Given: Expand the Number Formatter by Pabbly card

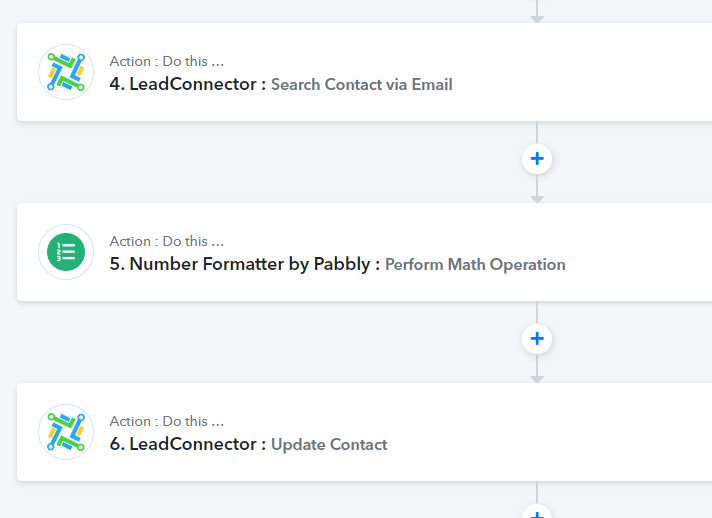Looking at the screenshot, I should (364, 252).
